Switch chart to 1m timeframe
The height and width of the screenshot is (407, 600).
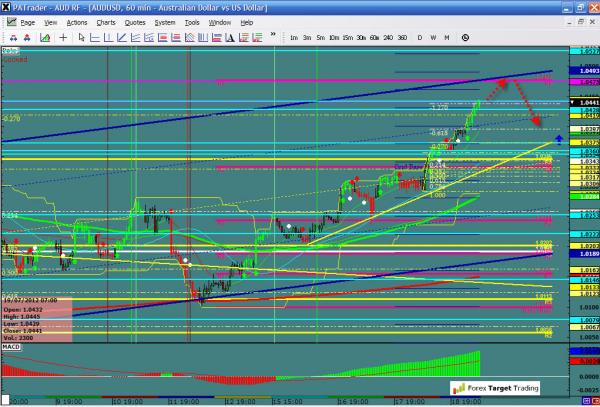(x=294, y=38)
